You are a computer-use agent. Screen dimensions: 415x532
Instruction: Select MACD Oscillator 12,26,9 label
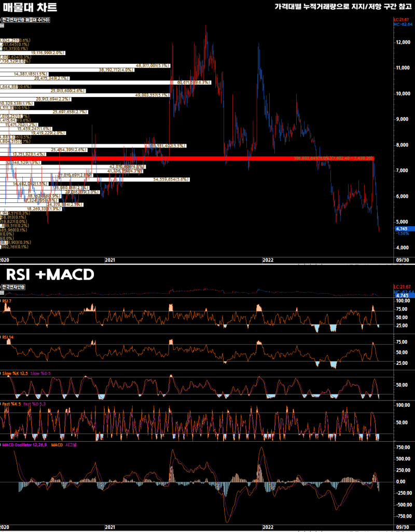25,444
